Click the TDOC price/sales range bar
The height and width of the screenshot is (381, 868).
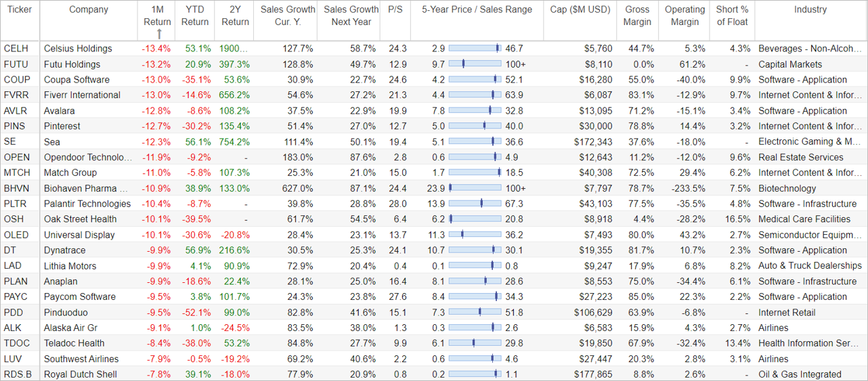click(475, 343)
